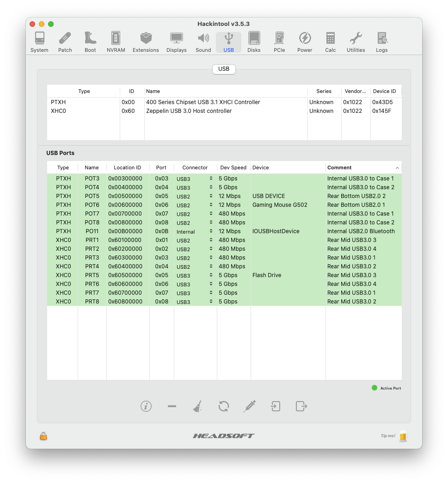Screen dimensions: 448x483
Task: Click the info icon at bottom
Action: [x=146, y=406]
